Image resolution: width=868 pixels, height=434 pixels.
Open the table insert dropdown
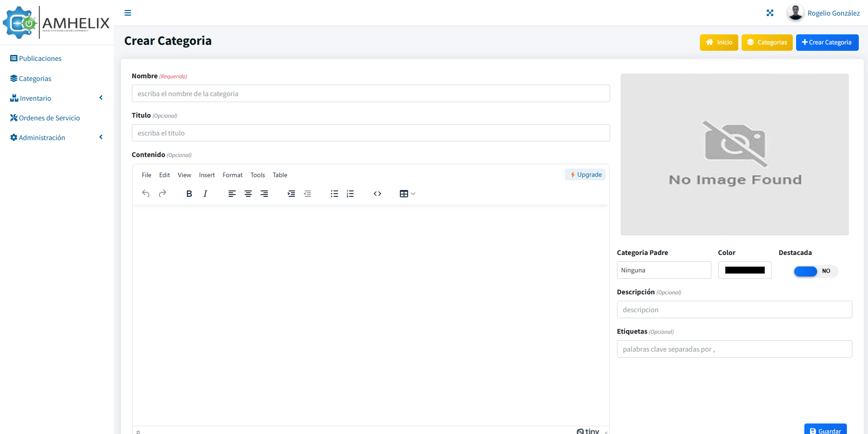point(407,194)
